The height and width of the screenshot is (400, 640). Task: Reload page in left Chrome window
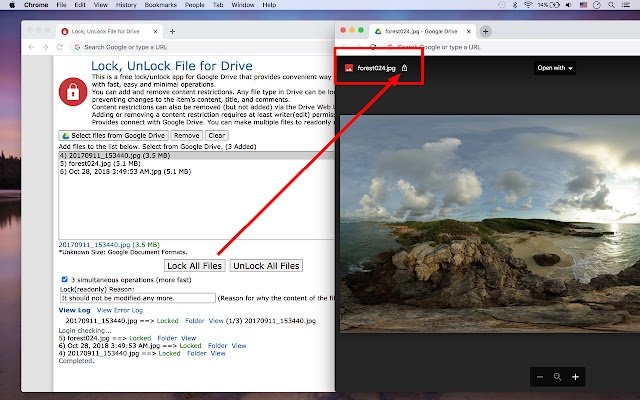(x=60, y=47)
